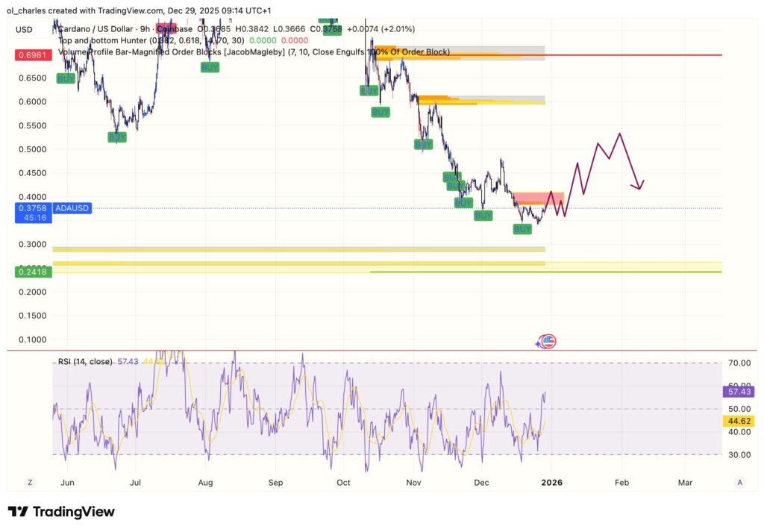Click the TradingView logo at bottom left
Screen dimensions: 764x532
[x=61, y=512]
